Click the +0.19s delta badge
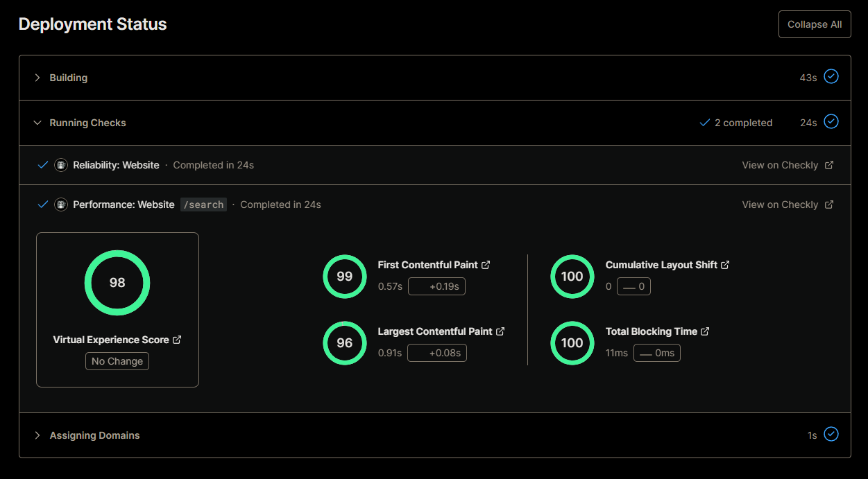The height and width of the screenshot is (479, 868). click(x=436, y=286)
